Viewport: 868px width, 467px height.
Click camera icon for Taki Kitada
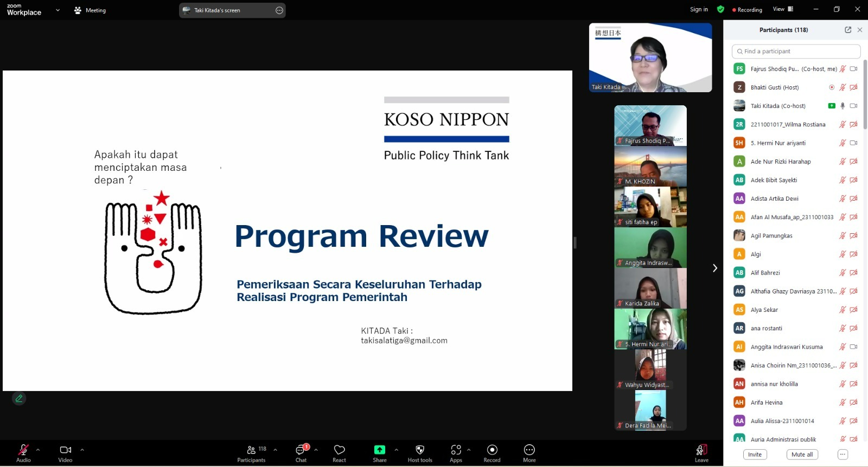(853, 106)
